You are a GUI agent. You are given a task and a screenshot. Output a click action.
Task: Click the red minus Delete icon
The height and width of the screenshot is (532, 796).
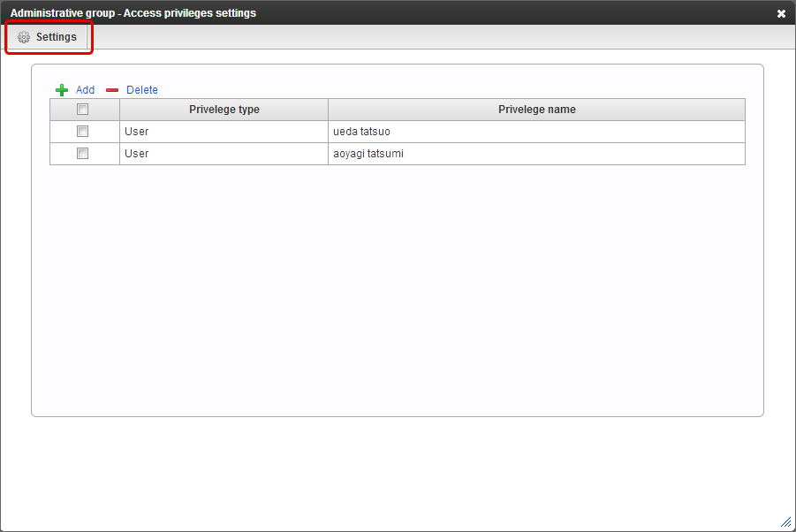pos(112,90)
